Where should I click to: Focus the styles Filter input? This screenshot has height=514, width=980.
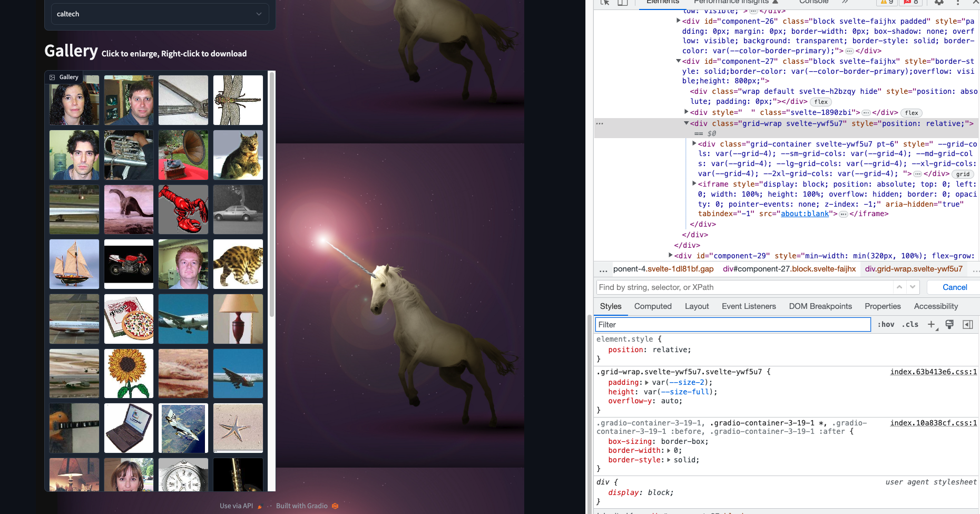(x=733, y=325)
